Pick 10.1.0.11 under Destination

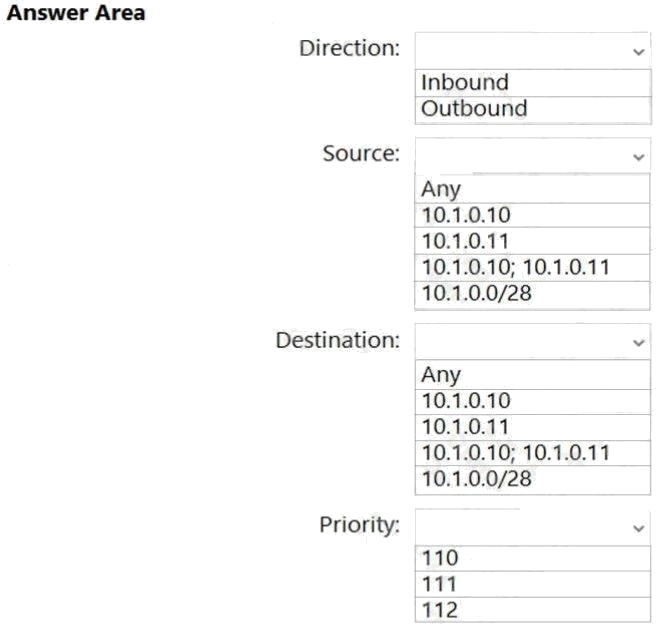[x=533, y=427]
